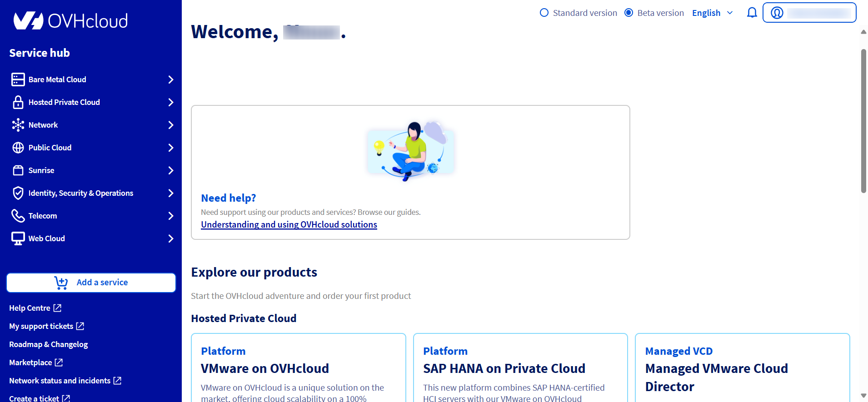This screenshot has width=868, height=402.
Task: Open Bare Metal Cloud menu item
Action: click(91, 79)
